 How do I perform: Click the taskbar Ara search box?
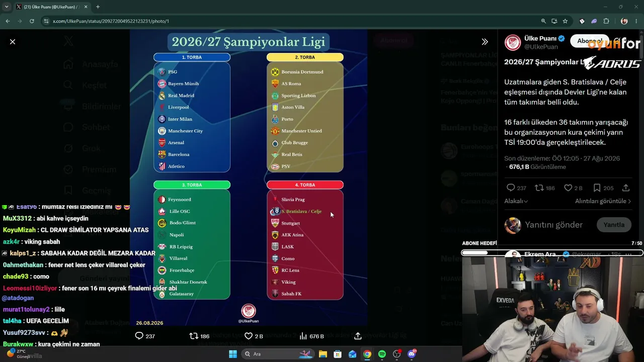tap(277, 354)
